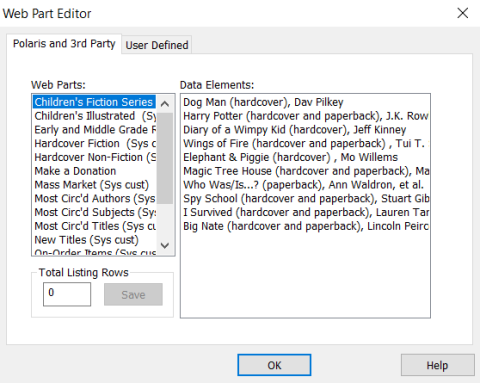
Task: Switch to the User Defined tab
Action: pos(157,45)
